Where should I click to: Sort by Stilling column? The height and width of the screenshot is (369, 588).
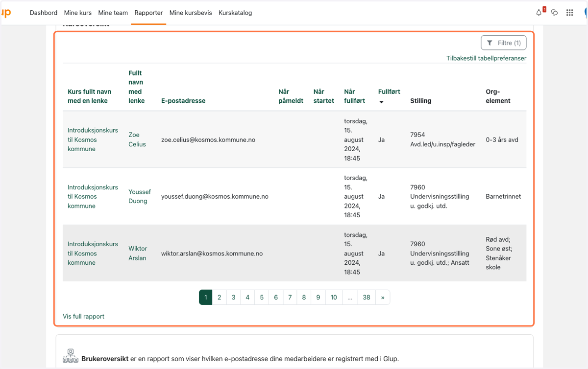tap(420, 101)
